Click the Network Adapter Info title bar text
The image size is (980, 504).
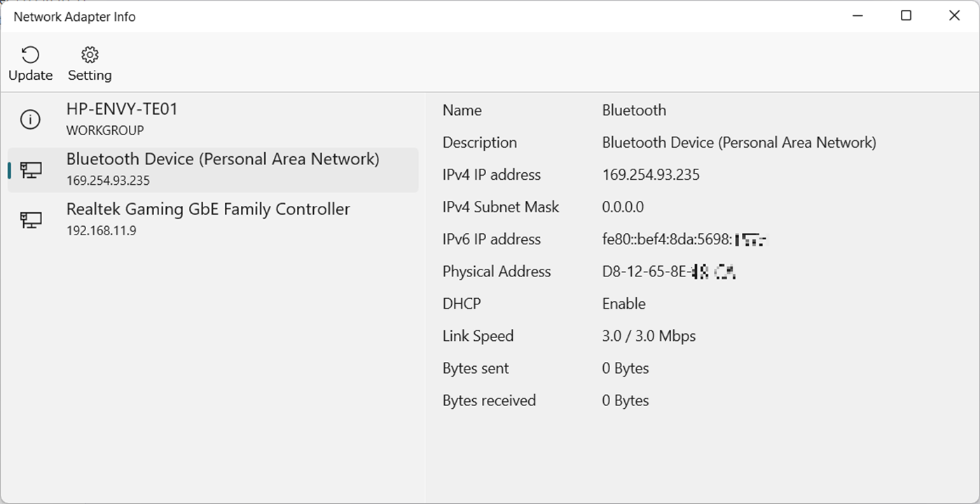pos(74,16)
